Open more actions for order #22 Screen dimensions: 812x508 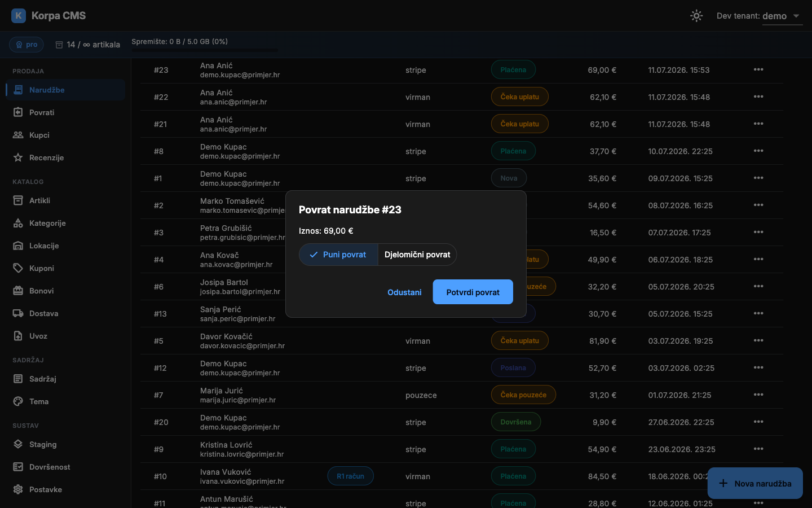click(758, 97)
